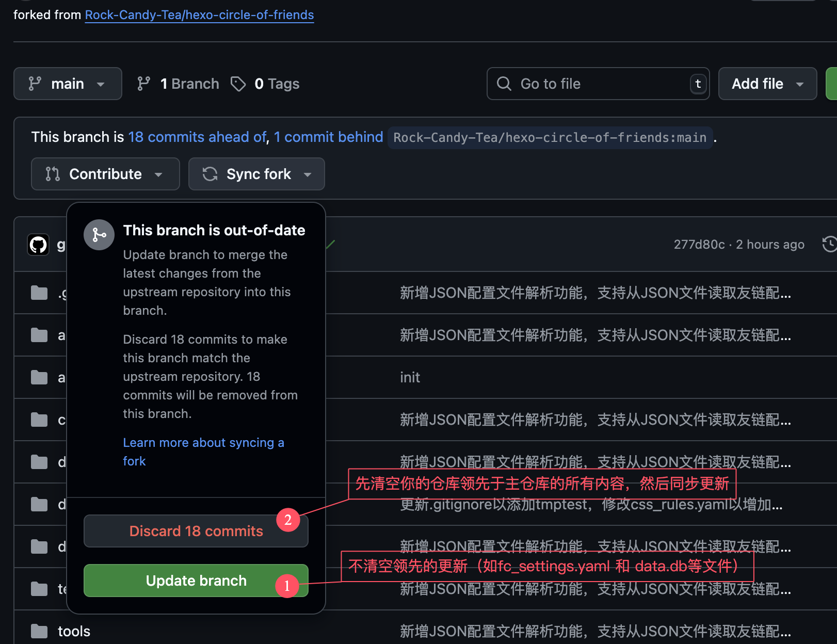Expand the Contribute dropdown
Viewport: 837px width, 644px height.
(x=105, y=174)
